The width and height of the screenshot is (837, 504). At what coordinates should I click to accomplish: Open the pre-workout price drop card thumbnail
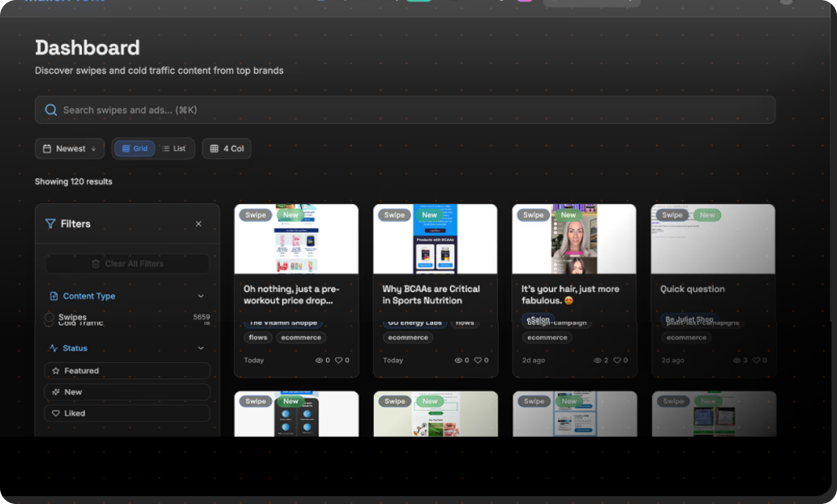click(296, 239)
